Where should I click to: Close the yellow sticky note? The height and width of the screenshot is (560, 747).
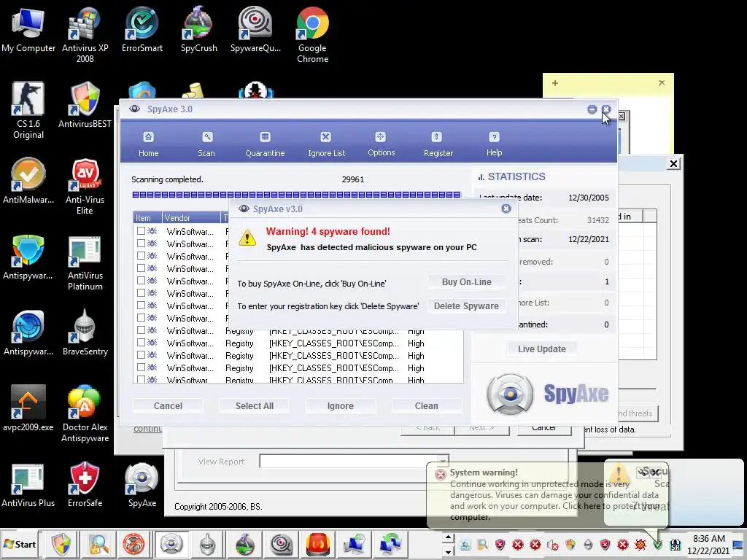click(662, 83)
